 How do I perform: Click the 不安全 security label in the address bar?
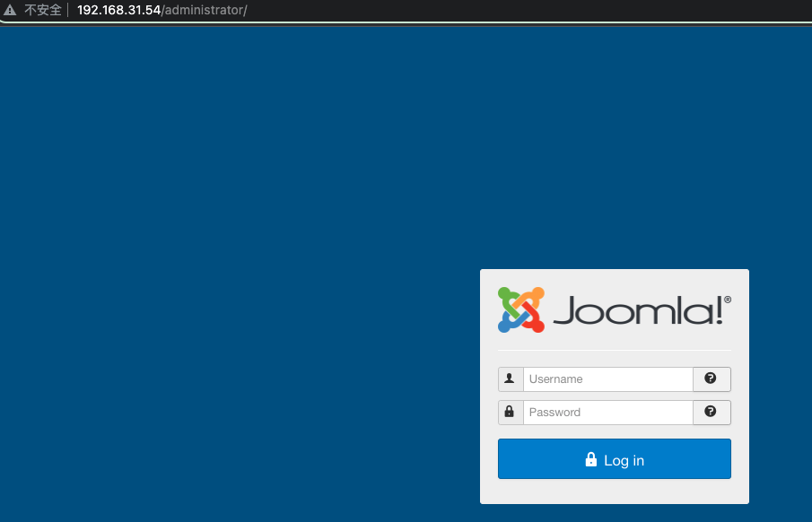[43, 10]
